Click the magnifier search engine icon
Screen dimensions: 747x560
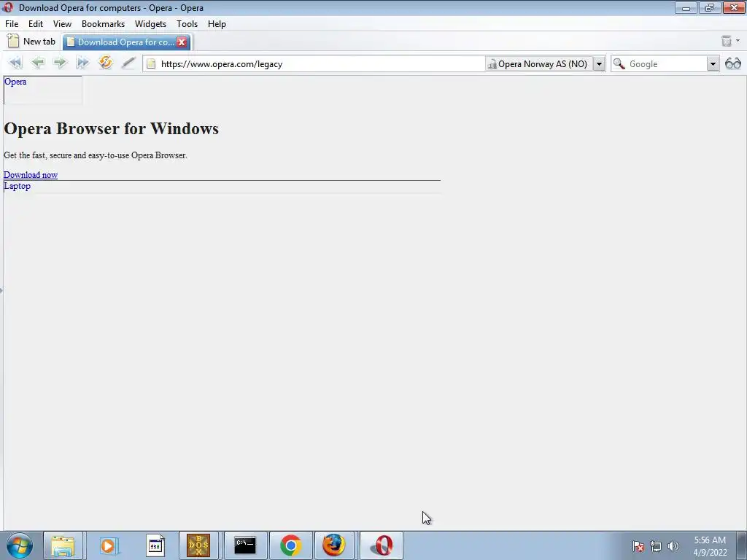click(619, 63)
